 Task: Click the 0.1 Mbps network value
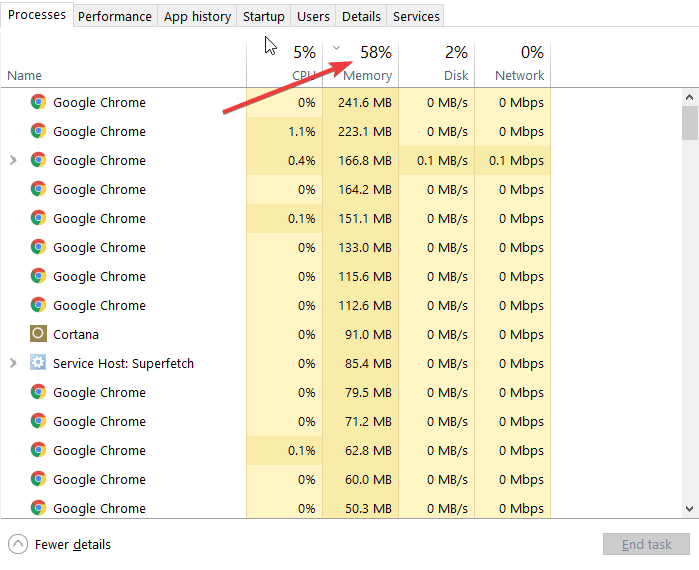516,160
